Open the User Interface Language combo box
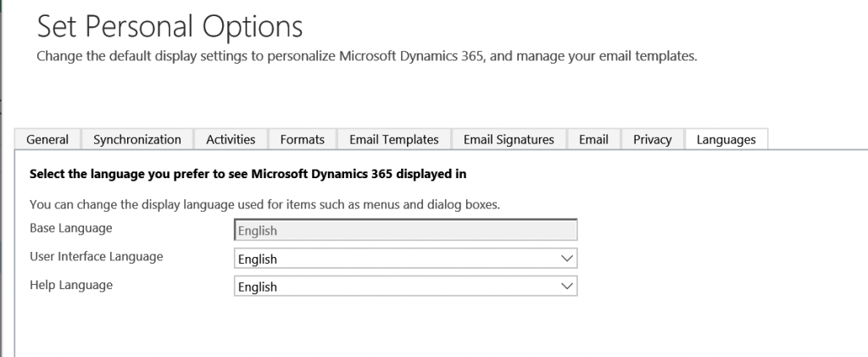The width and height of the screenshot is (868, 357). 398,259
